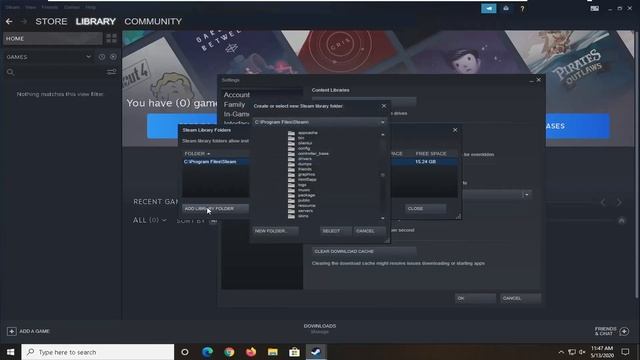Viewport: 640px width, 360px height.
Task: Click NEW FOLDER button
Action: (x=276, y=231)
